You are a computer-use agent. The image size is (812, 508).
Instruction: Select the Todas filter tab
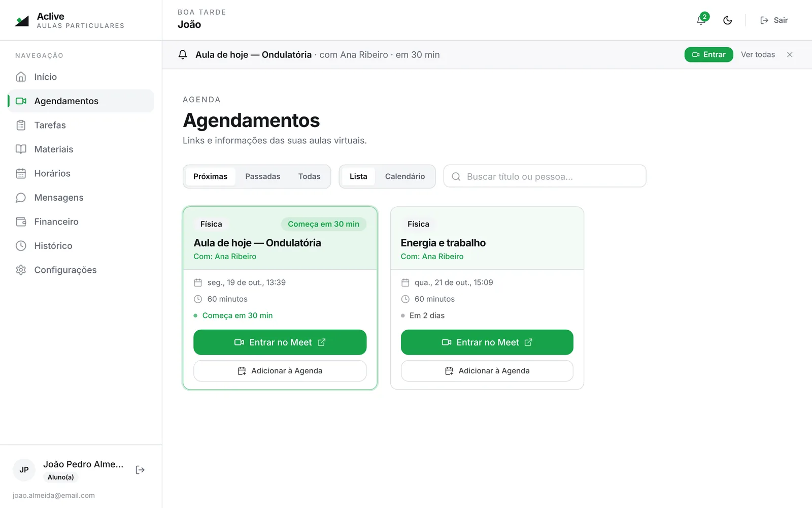pyautogui.click(x=309, y=176)
